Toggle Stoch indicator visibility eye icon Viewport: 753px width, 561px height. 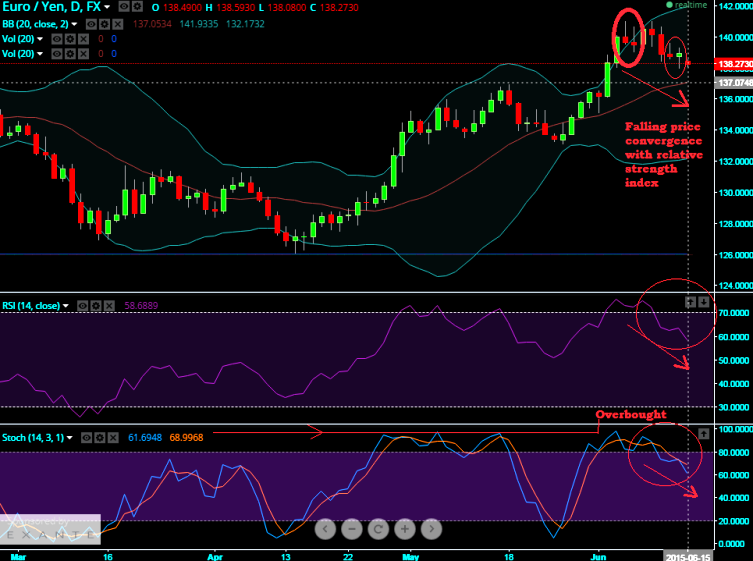87,437
